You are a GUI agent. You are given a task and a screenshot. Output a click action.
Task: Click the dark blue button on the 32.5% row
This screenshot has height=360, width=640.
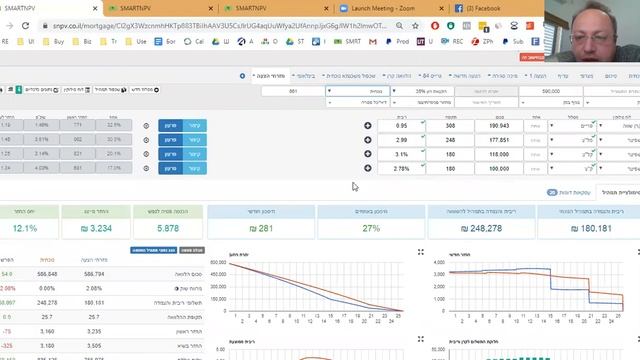[x=171, y=126]
